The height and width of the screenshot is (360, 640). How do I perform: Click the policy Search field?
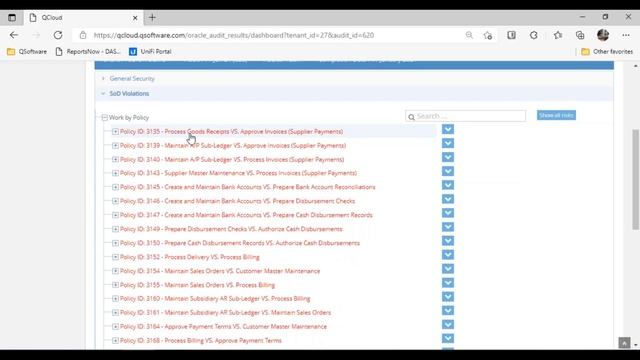[465, 116]
